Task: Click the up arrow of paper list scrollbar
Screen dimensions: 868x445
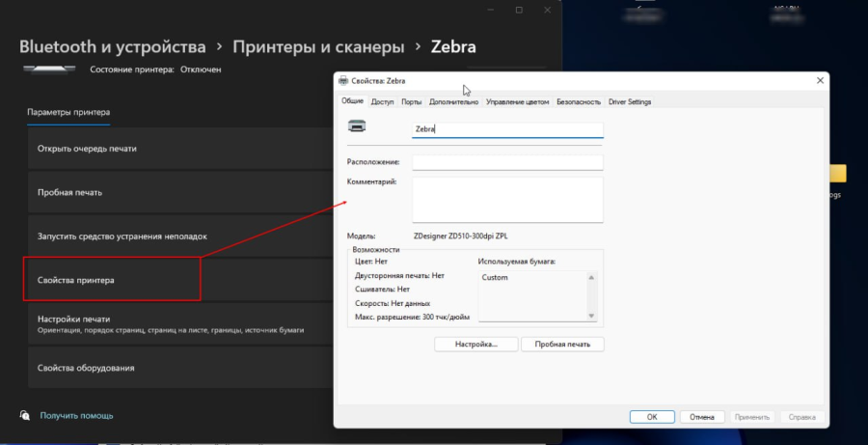Action: pos(591,278)
